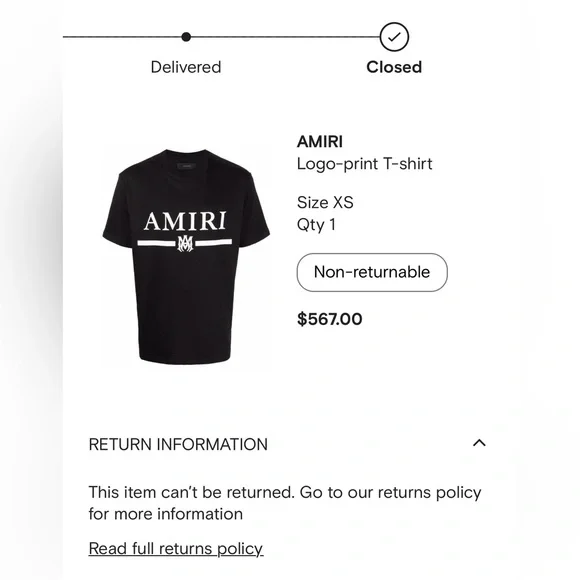
Task: Click the Delivered step dot on tracker
Action: click(x=186, y=37)
